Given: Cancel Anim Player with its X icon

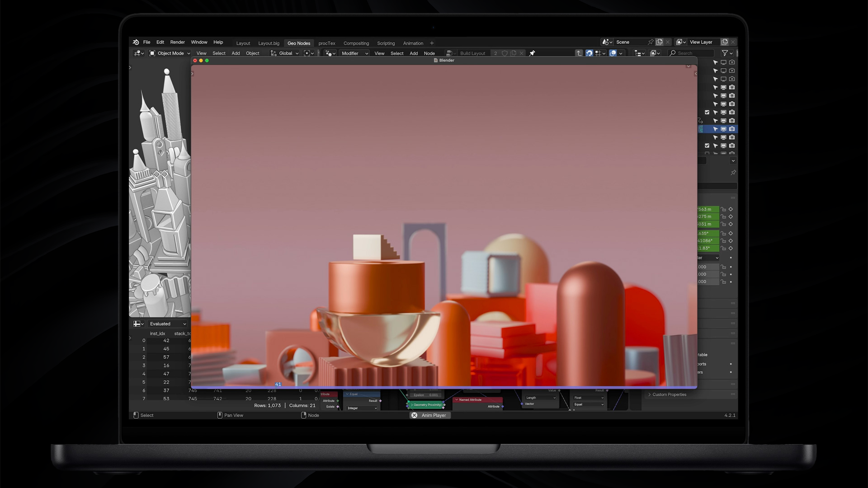Looking at the screenshot, I should (414, 415).
